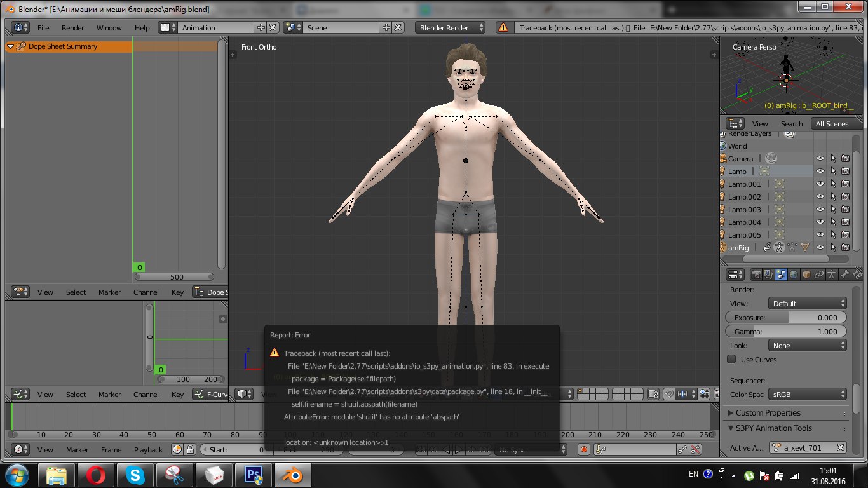Screen dimensions: 868x488
Task: Click the error warning icon in header
Action: (x=503, y=27)
